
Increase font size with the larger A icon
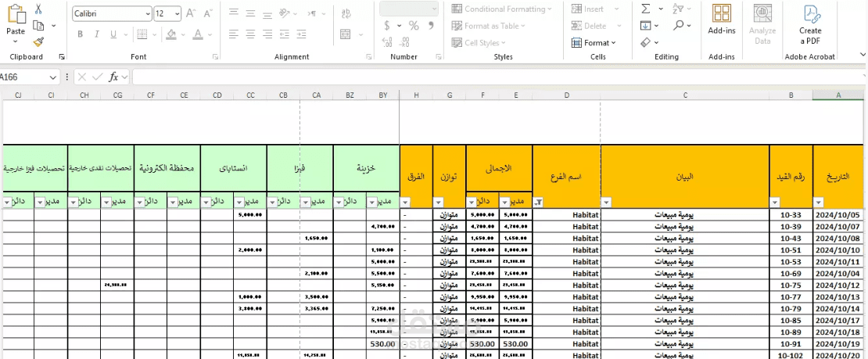(x=191, y=13)
